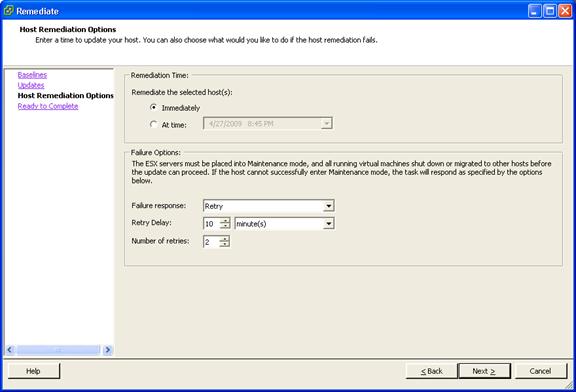Viewport: 576px width, 392px height.
Task: Open the Failure response dropdown arrow
Action: 328,206
